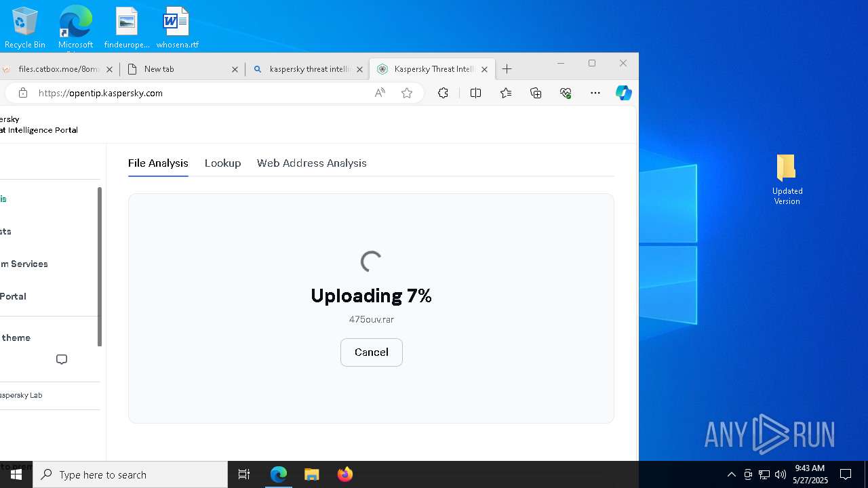Click the Uploading 7% progress text

click(x=371, y=296)
